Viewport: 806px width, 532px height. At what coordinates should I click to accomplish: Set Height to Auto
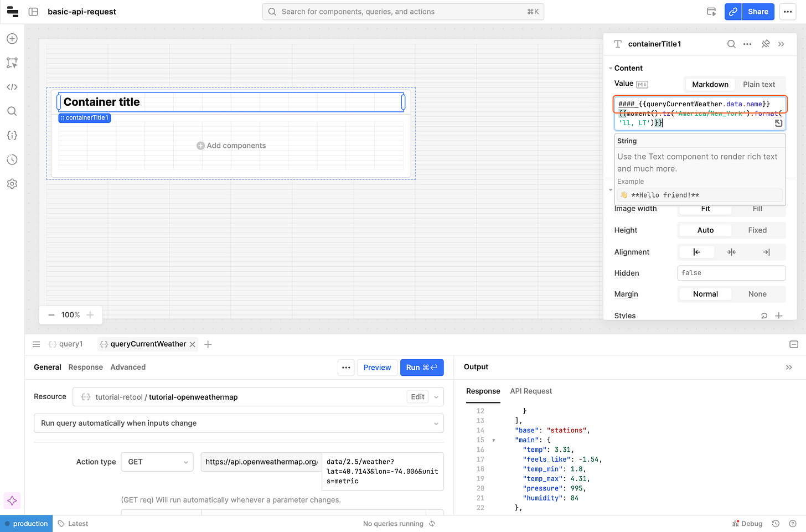705,230
